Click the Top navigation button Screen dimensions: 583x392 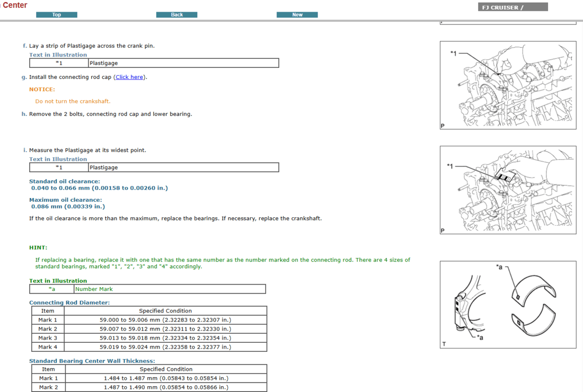pos(56,15)
